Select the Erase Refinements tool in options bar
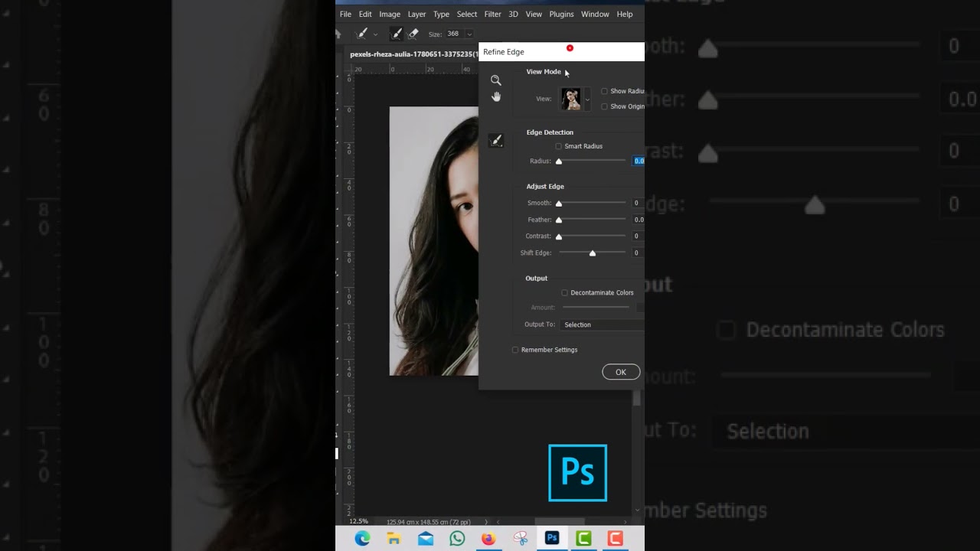This screenshot has width=980, height=551. click(x=413, y=34)
